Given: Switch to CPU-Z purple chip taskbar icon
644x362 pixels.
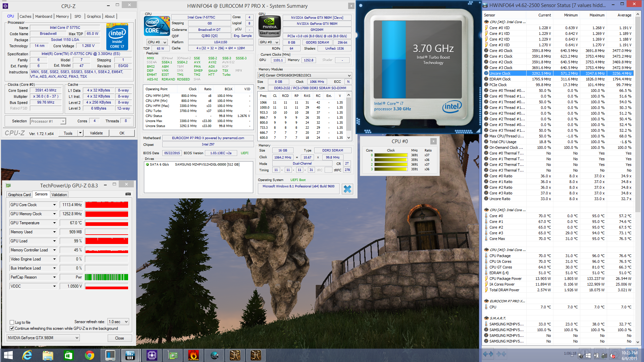Looking at the screenshot, I should click(152, 355).
